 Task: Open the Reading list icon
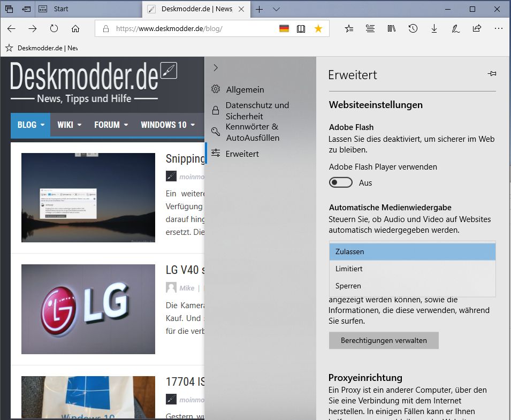click(370, 29)
